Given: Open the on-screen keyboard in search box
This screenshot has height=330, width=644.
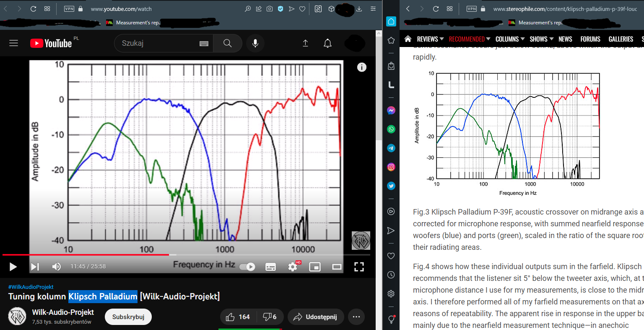Looking at the screenshot, I should [204, 43].
